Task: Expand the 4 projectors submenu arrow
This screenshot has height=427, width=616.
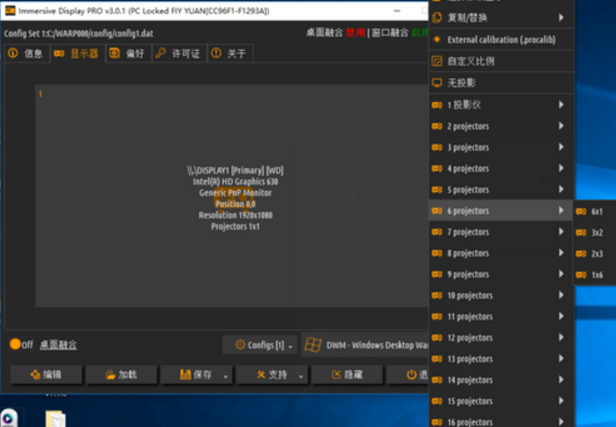Action: pyautogui.click(x=561, y=168)
